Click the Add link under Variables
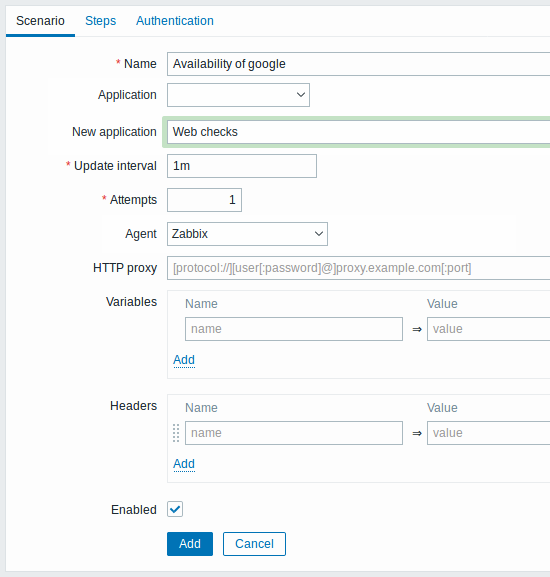 pos(184,360)
